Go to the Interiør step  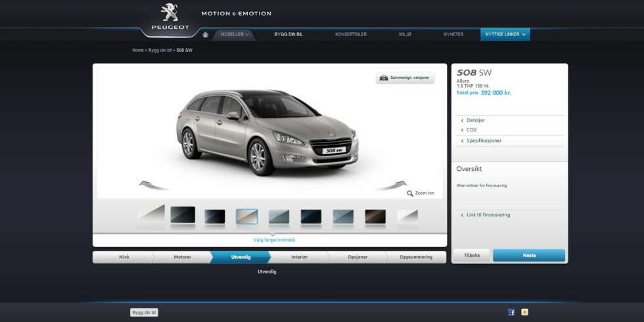tap(299, 257)
